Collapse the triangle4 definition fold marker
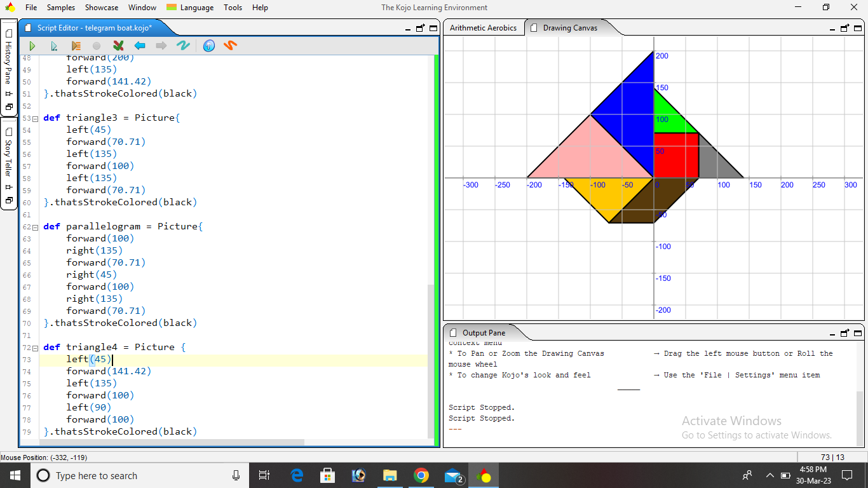Viewport: 868px width, 488px height. (x=36, y=348)
